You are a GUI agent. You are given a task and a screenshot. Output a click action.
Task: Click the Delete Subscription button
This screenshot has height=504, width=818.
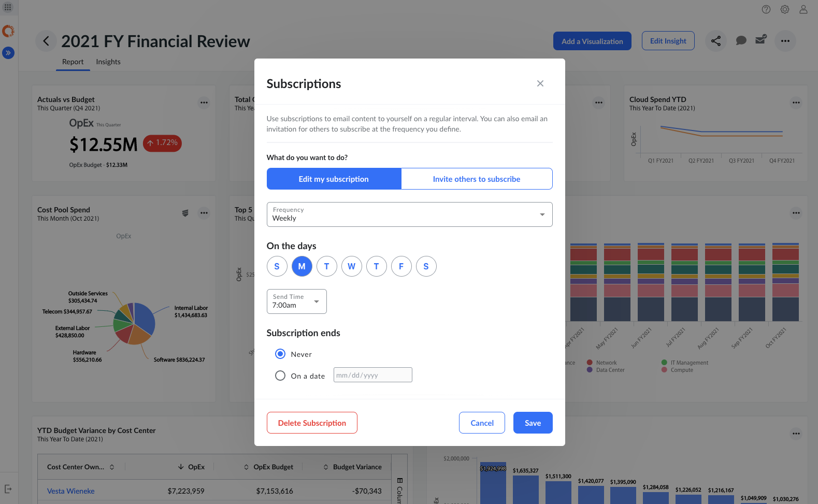coord(312,423)
